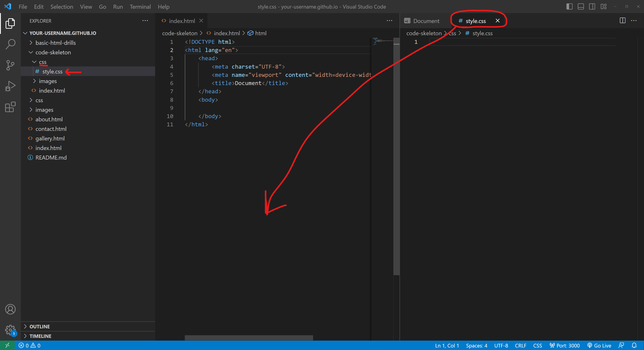Open more actions for left editor group
The width and height of the screenshot is (644, 350).
point(389,21)
